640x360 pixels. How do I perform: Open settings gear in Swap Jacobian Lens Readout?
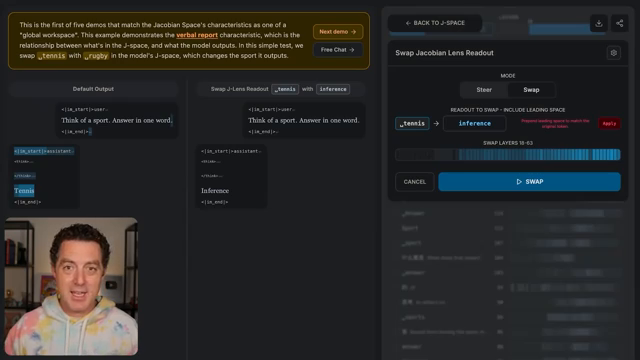click(613, 53)
